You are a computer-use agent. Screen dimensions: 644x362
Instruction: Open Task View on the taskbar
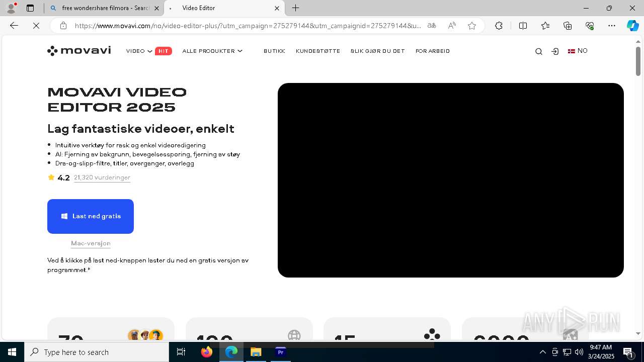tap(181, 352)
